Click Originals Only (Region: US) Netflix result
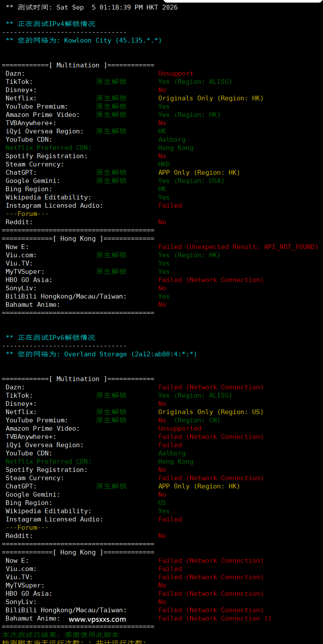 click(211, 412)
